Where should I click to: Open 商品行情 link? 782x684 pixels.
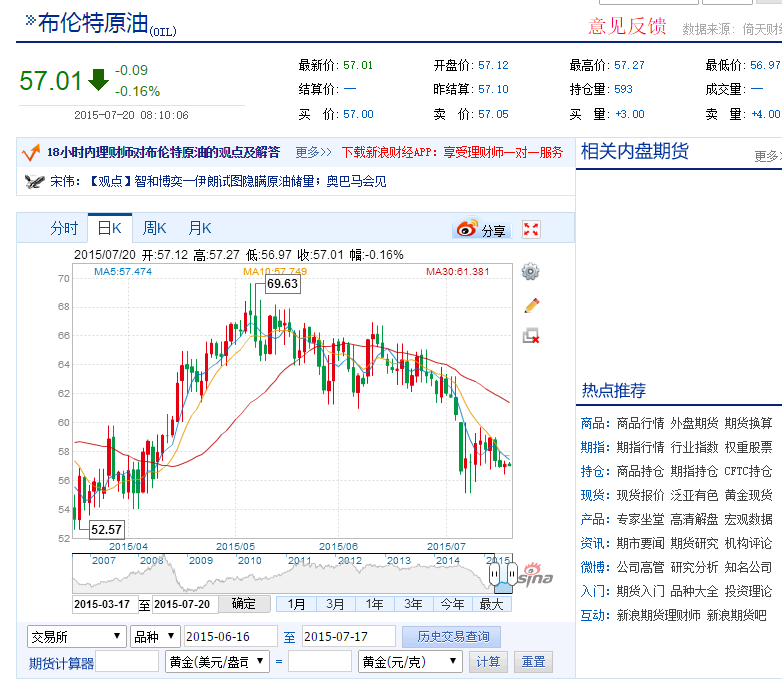click(x=640, y=423)
